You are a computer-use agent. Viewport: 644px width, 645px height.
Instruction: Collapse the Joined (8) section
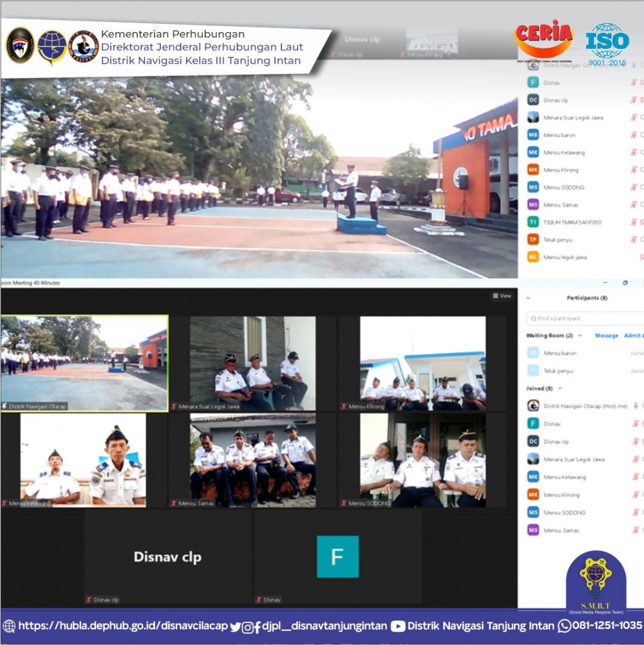560,388
